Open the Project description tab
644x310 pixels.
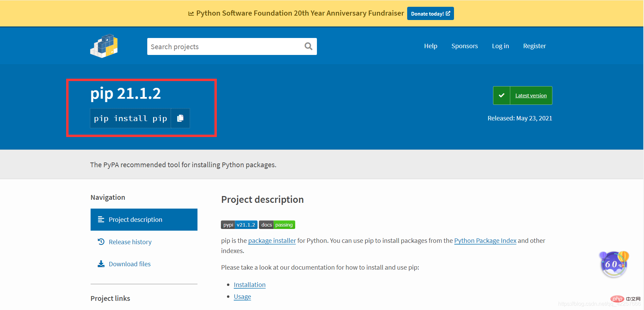coord(144,219)
